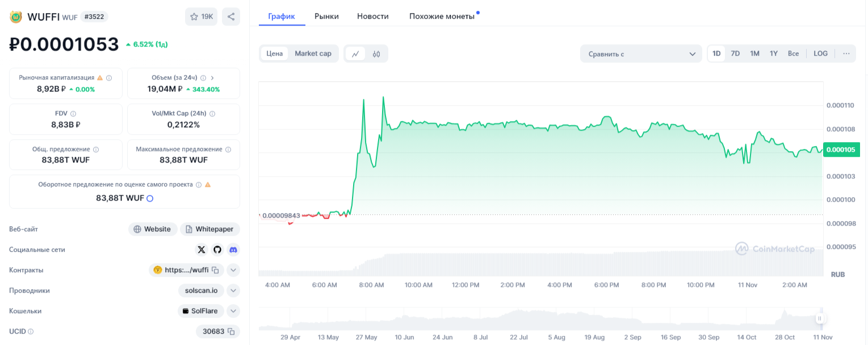Viewport: 868px width, 345px height.
Task: Open the Whitepaper link
Action: [x=210, y=229]
